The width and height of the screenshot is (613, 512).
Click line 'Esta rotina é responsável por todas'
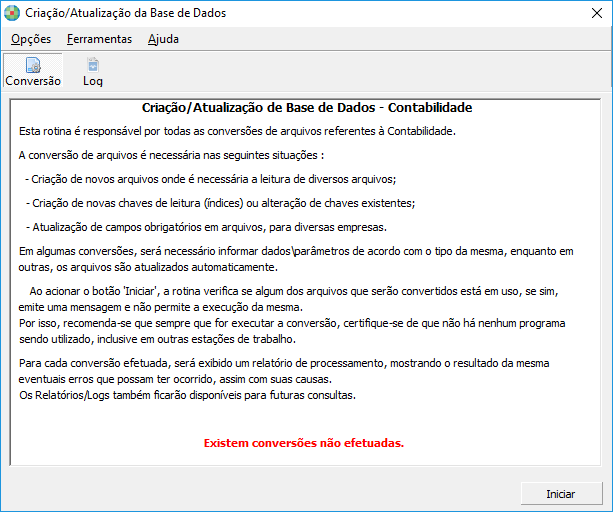pyautogui.click(x=237, y=131)
